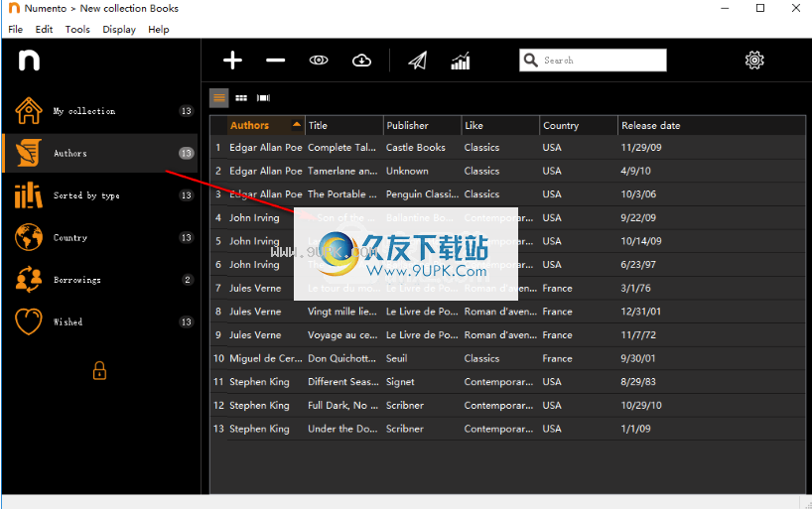Screen dimensions: 812x509
Task: Click Miguel de Cer... author cell
Action: point(266,358)
